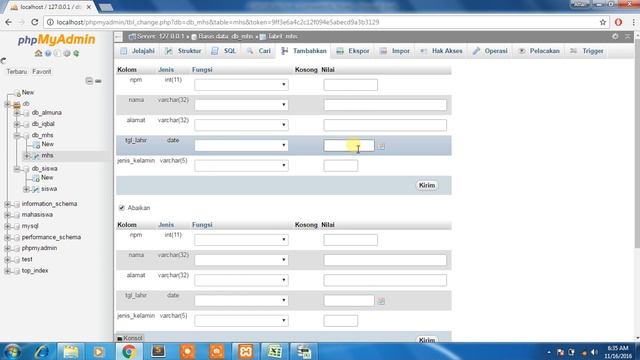Open the Operasi tab
This screenshot has height=360, width=640.
coord(490,51)
